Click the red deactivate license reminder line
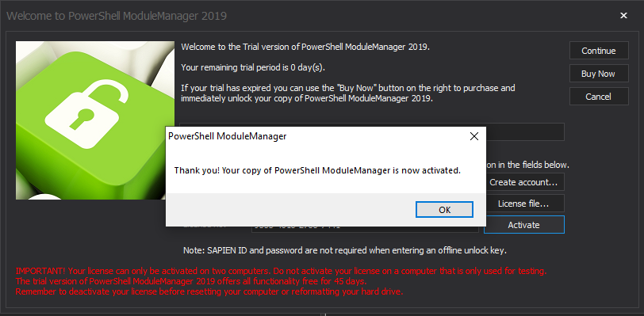Image resolution: width=644 pixels, height=316 pixels. point(209,292)
